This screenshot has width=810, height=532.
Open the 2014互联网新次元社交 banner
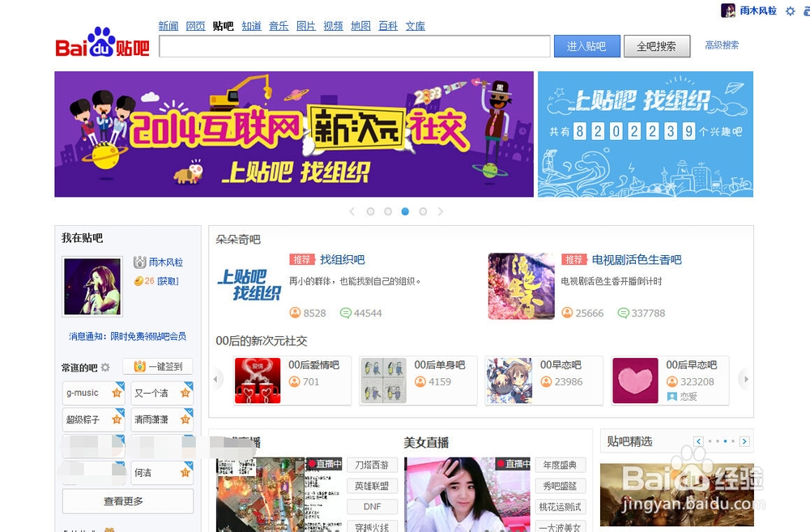294,134
